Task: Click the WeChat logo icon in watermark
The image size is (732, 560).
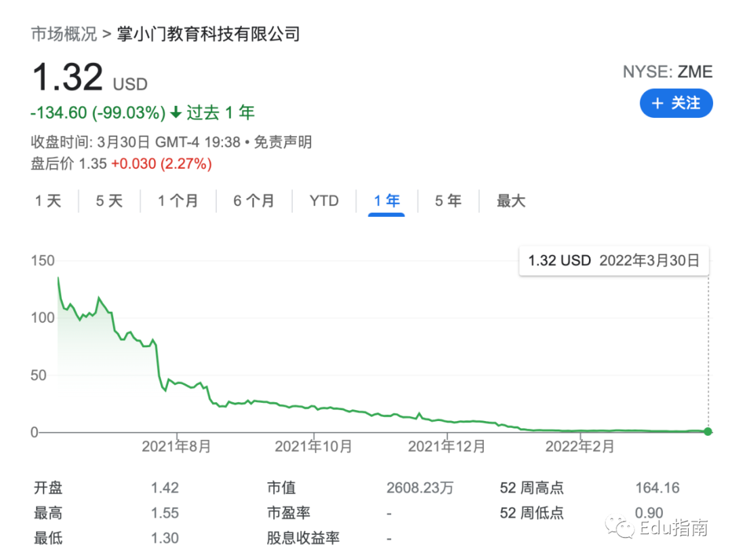Action: (x=619, y=527)
